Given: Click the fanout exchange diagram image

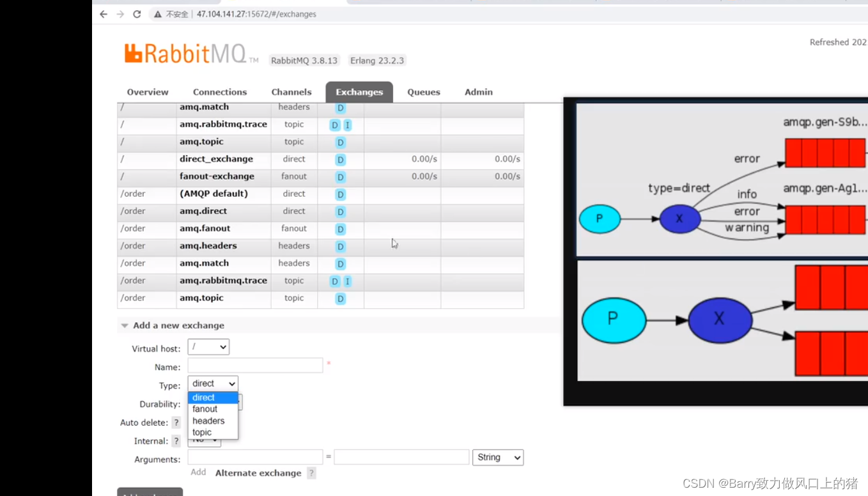Looking at the screenshot, I should (x=722, y=320).
